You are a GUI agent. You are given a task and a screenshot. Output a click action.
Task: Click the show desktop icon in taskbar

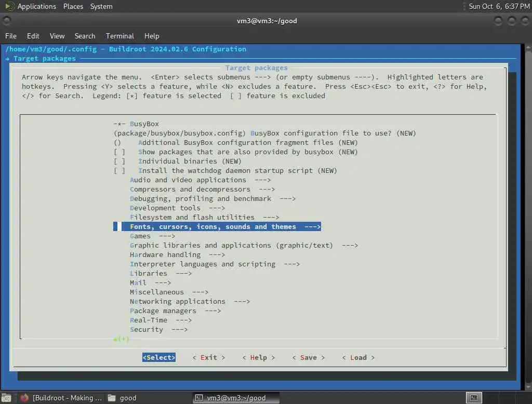point(6,398)
